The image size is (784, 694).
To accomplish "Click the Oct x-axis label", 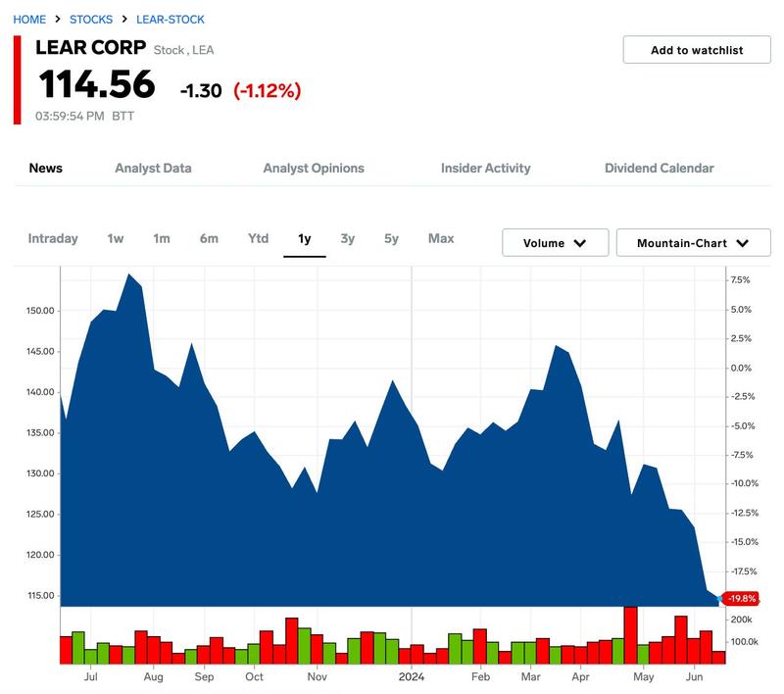I will (x=254, y=676).
